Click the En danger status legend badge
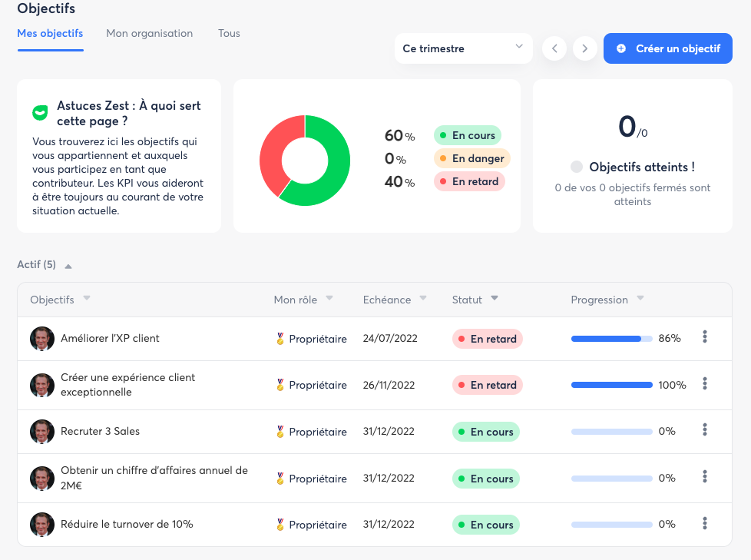The height and width of the screenshot is (560, 751). [x=471, y=158]
